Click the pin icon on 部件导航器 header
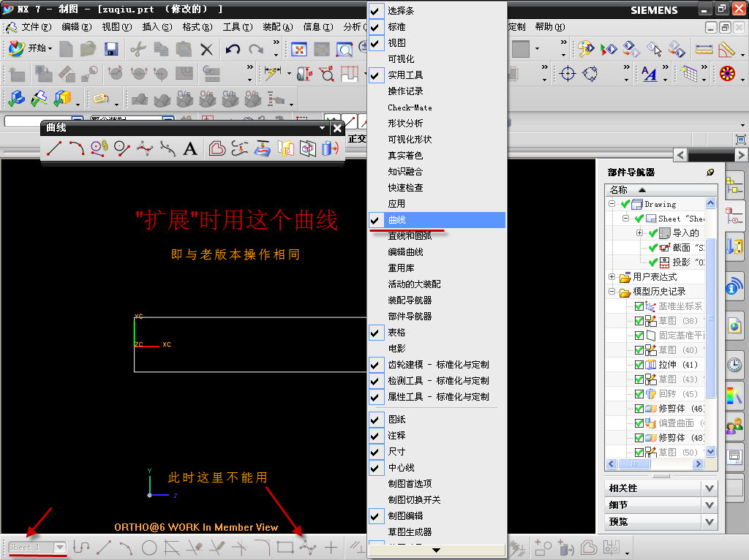Image resolution: width=749 pixels, height=560 pixels. coord(710,173)
